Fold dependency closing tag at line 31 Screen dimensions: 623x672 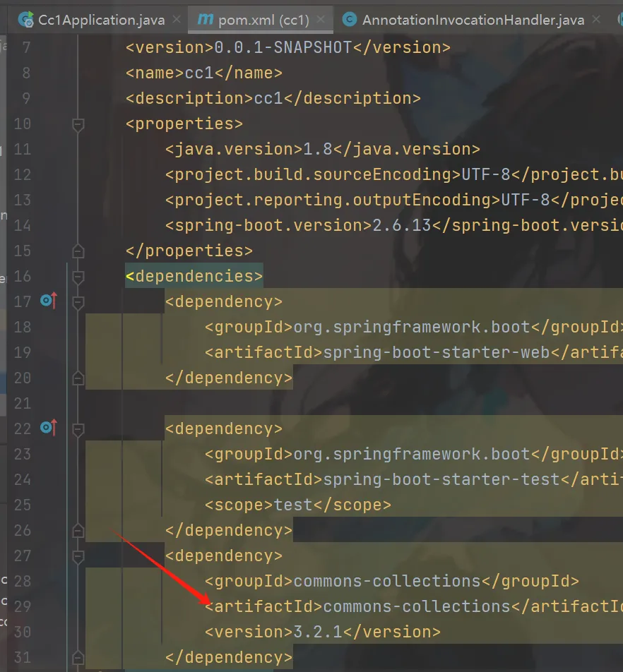[78, 657]
